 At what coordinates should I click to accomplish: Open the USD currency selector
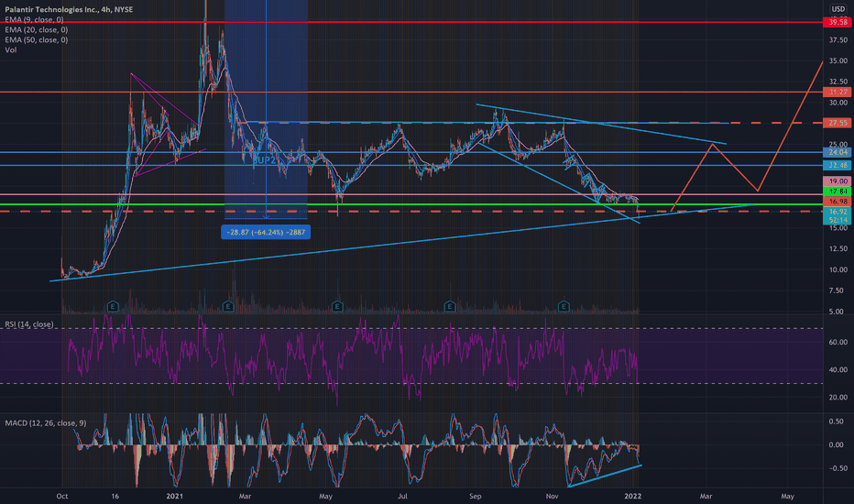[838, 9]
